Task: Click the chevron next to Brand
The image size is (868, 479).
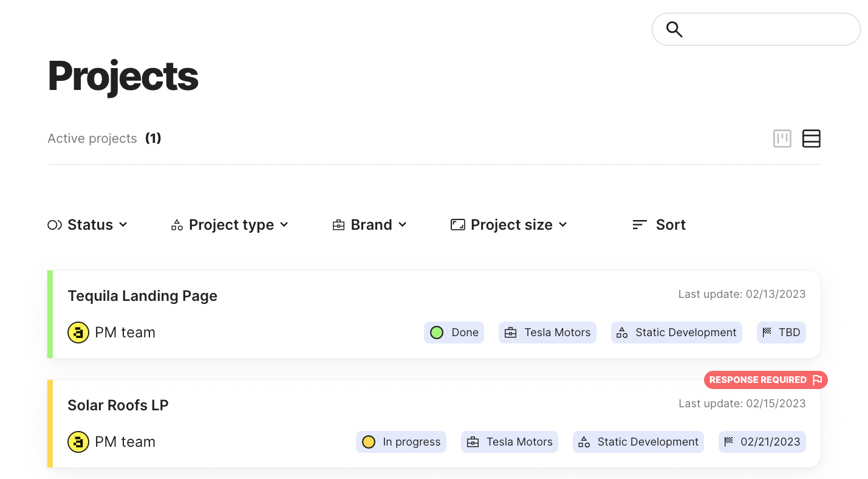Action: [402, 225]
